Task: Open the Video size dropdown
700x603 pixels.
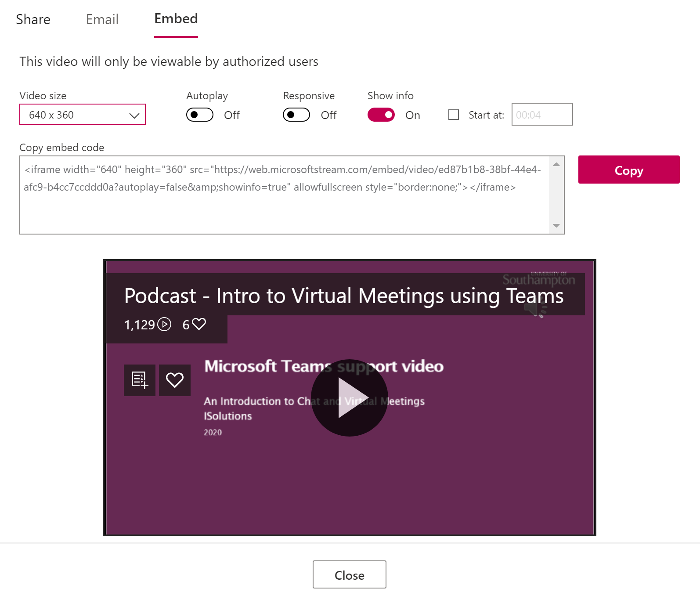Action: pos(83,115)
